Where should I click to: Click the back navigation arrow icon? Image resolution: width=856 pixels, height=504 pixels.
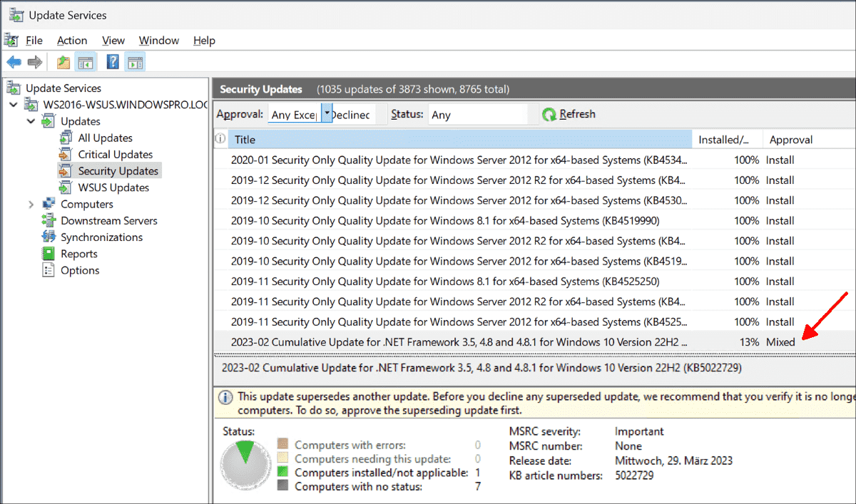[14, 62]
